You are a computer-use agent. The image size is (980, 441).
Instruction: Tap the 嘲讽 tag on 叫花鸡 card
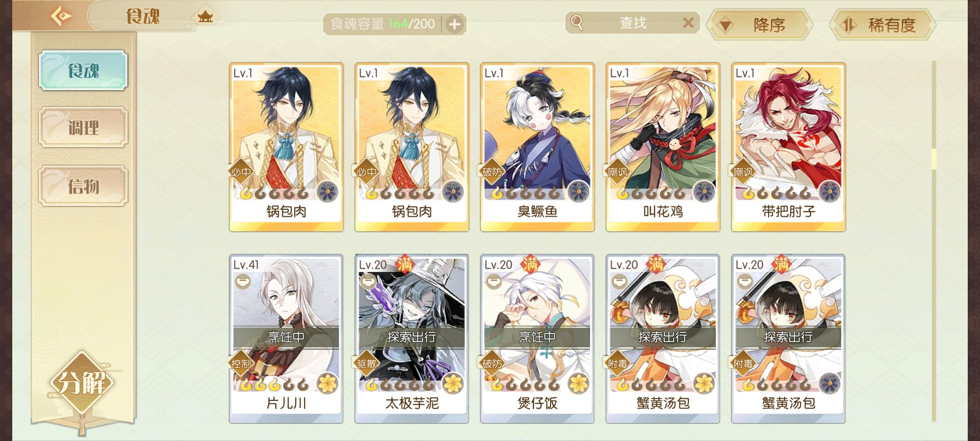coord(617,172)
